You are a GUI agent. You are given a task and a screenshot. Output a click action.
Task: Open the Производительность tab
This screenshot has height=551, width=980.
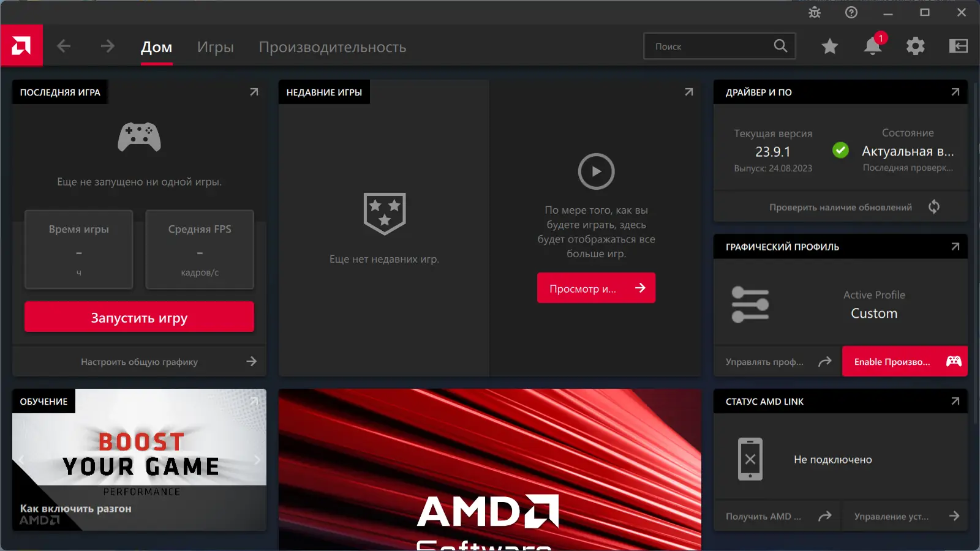coord(334,47)
